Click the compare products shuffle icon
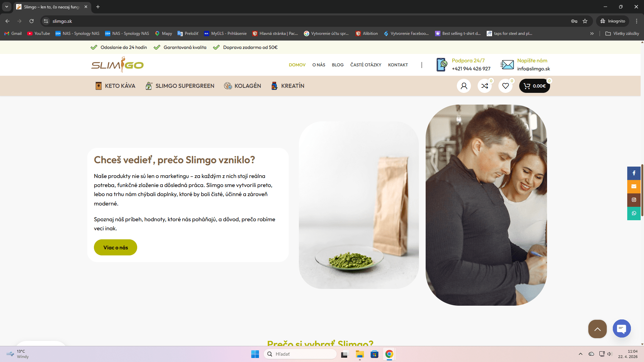This screenshot has width=644, height=362. pyautogui.click(x=484, y=86)
